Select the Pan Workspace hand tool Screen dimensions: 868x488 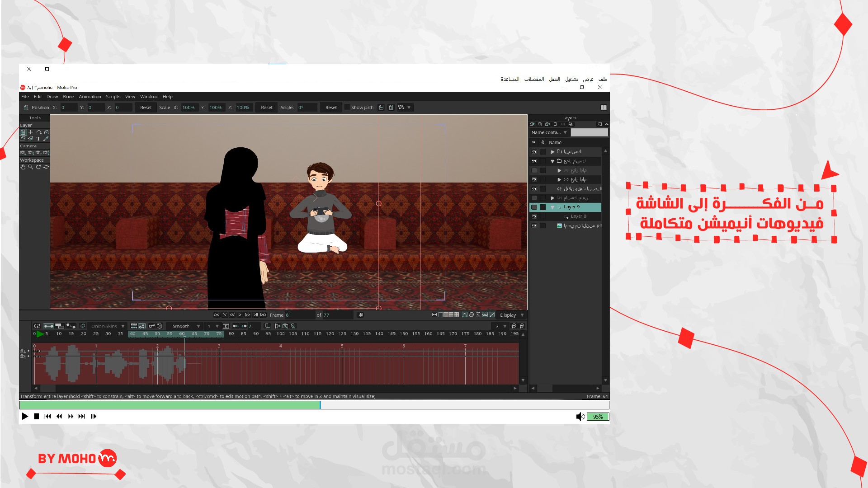[x=23, y=167]
